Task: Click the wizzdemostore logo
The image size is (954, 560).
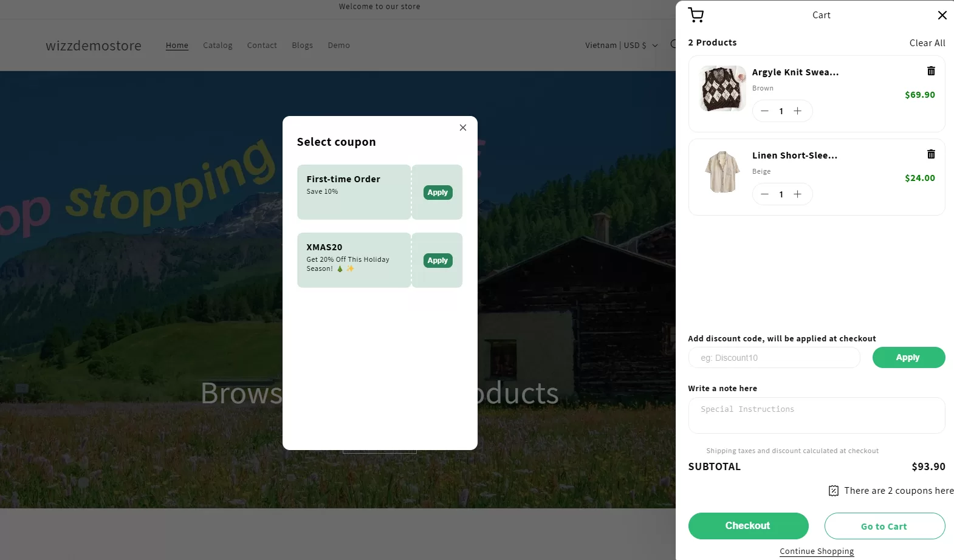Action: (x=94, y=46)
